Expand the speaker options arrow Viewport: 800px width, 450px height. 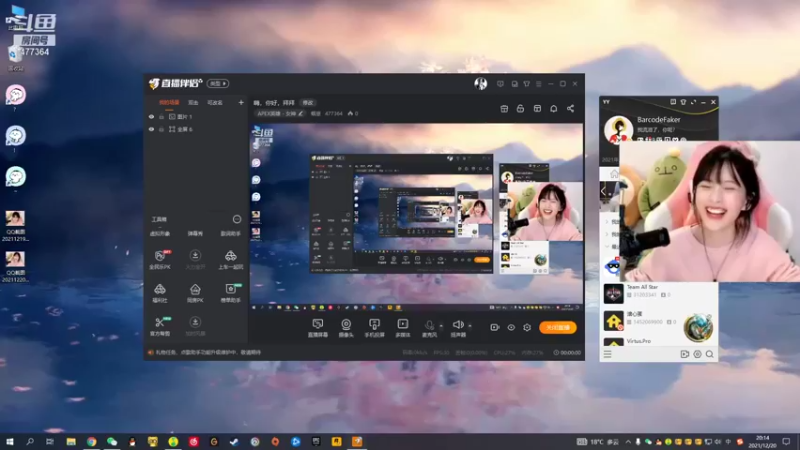(x=470, y=326)
